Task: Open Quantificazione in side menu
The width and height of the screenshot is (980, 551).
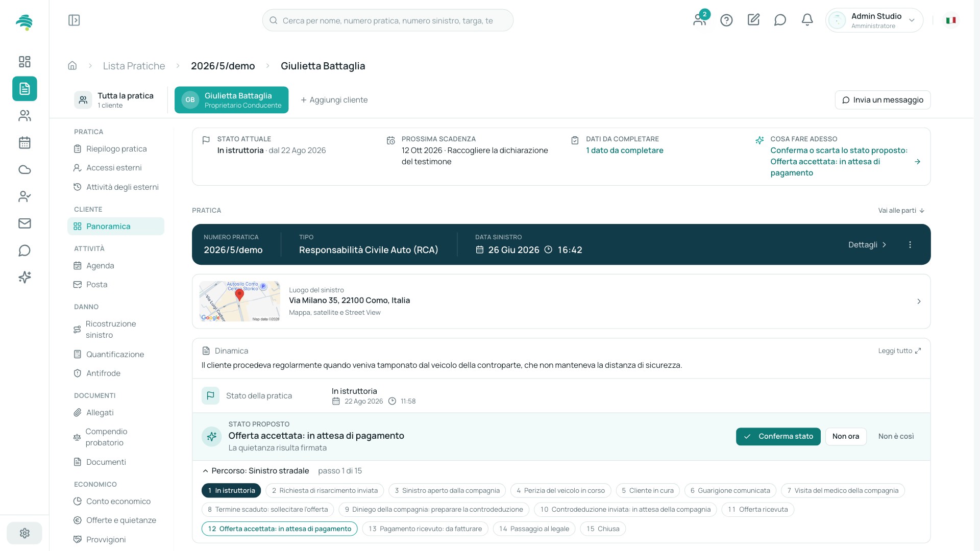Action: [x=116, y=355]
